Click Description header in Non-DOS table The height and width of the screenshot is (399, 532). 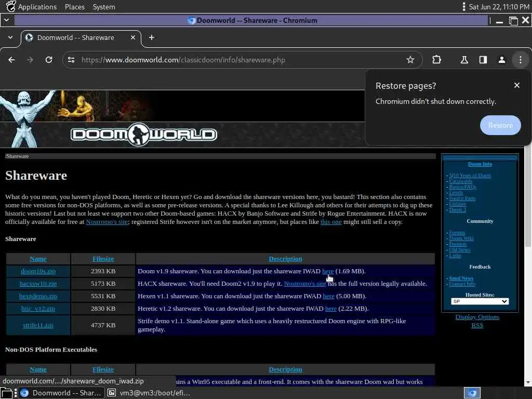(x=285, y=369)
